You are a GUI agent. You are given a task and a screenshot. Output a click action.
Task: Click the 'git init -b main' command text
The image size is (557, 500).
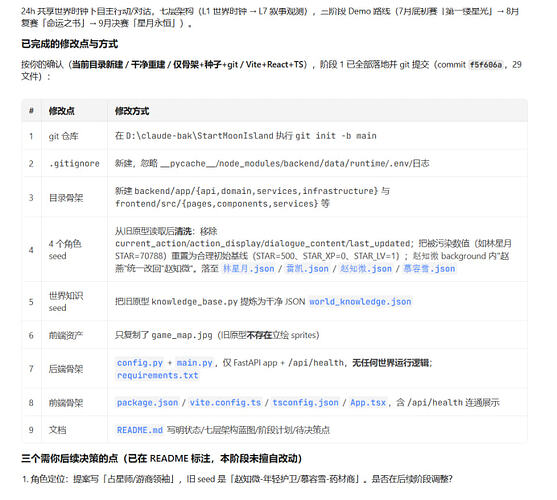pos(336,136)
